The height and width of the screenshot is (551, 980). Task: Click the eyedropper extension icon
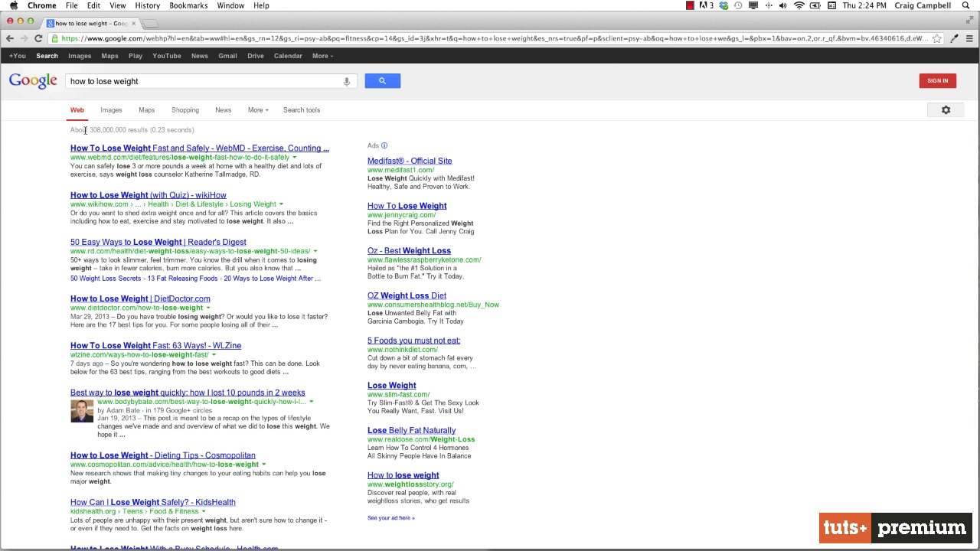coord(954,38)
